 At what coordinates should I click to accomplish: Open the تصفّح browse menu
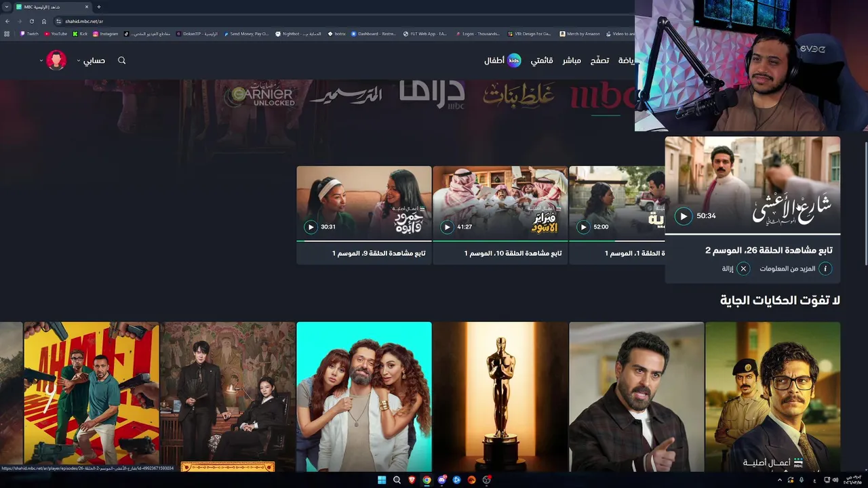[599, 60]
